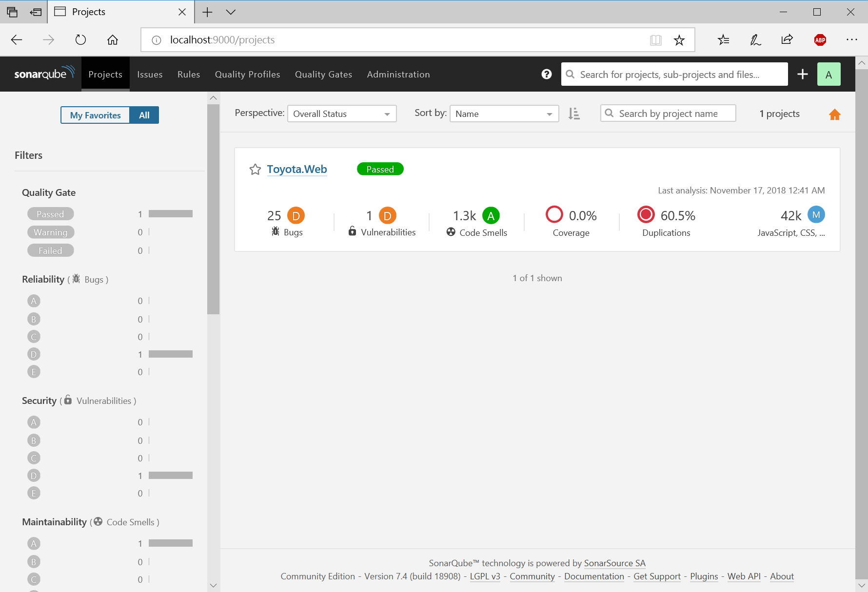Screen dimensions: 868x592
Task: Click the project size M badge
Action: (816, 214)
